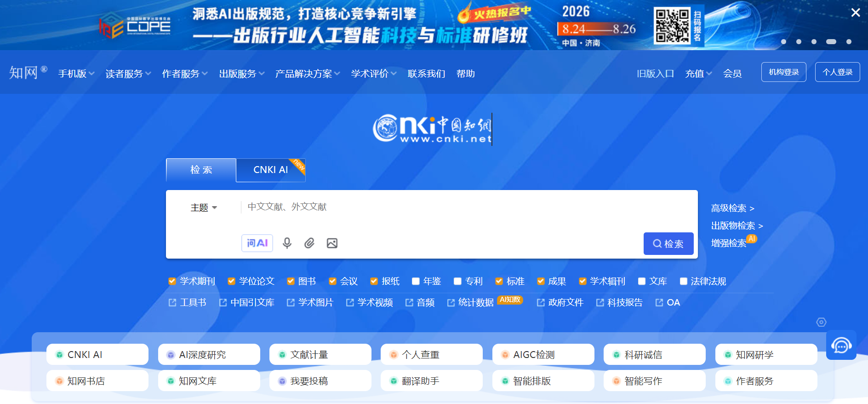Screen dimensions: 868x404
Task: Uncheck the 会议 checkbox
Action: point(332,281)
